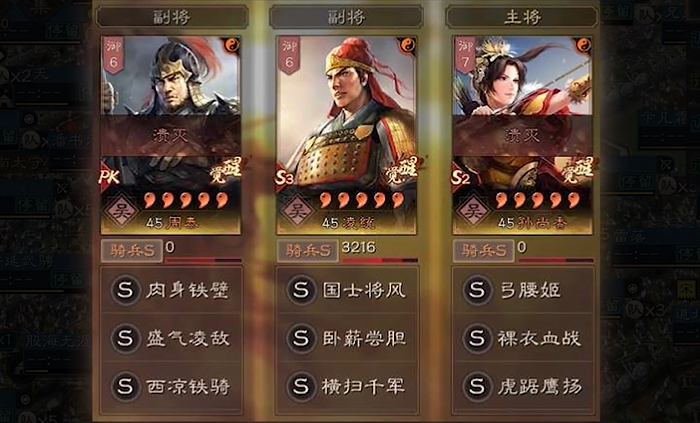Screen dimensions: 700x423
Task: Click the 吴 faction emblem on 周泰 card
Action: tap(121, 211)
